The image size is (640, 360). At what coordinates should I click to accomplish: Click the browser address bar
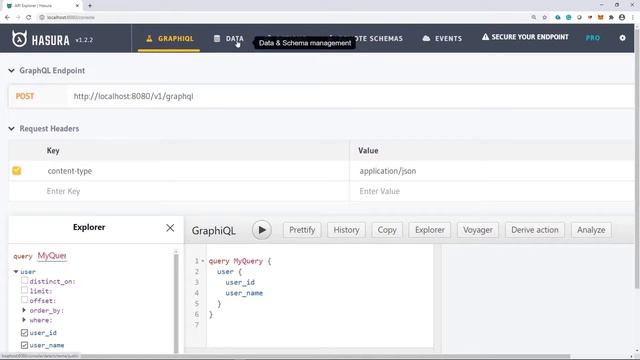coord(282,18)
